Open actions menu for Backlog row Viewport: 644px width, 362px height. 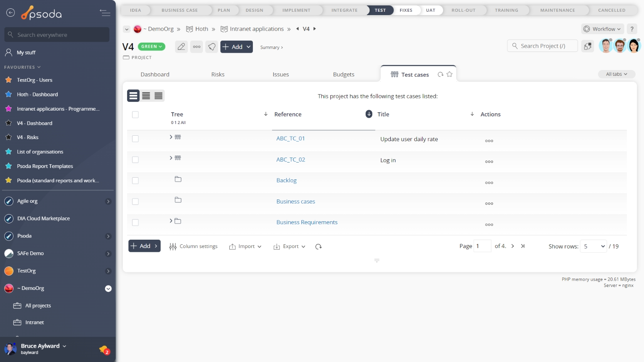click(489, 183)
